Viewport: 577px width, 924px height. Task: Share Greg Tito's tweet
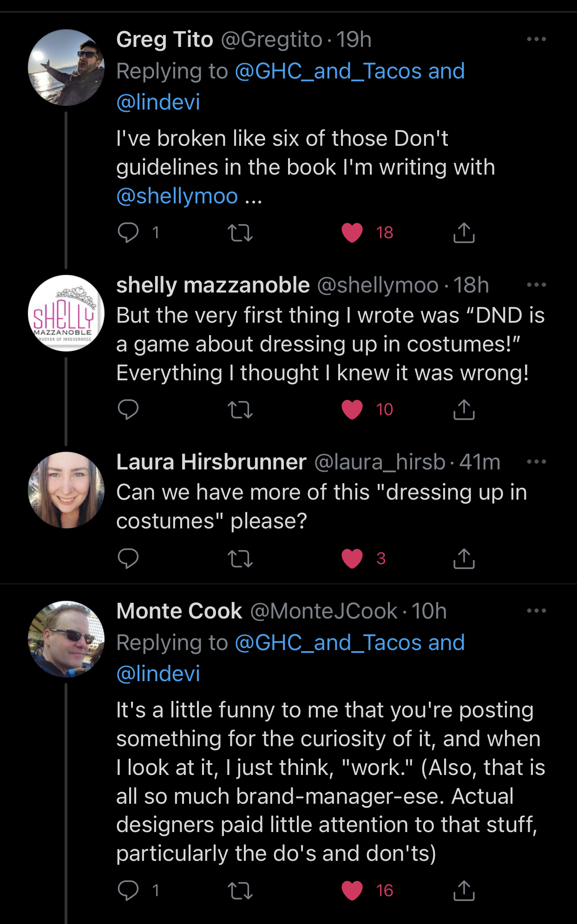tap(464, 233)
